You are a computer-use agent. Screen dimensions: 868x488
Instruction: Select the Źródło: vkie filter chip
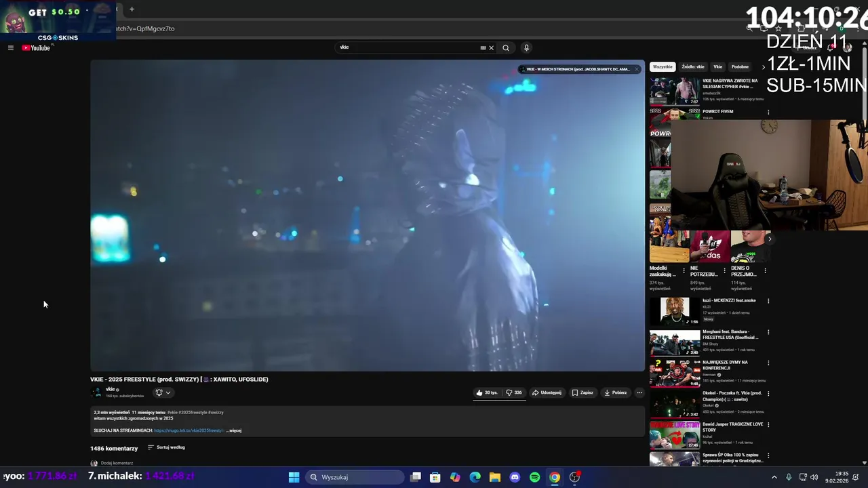pos(693,67)
